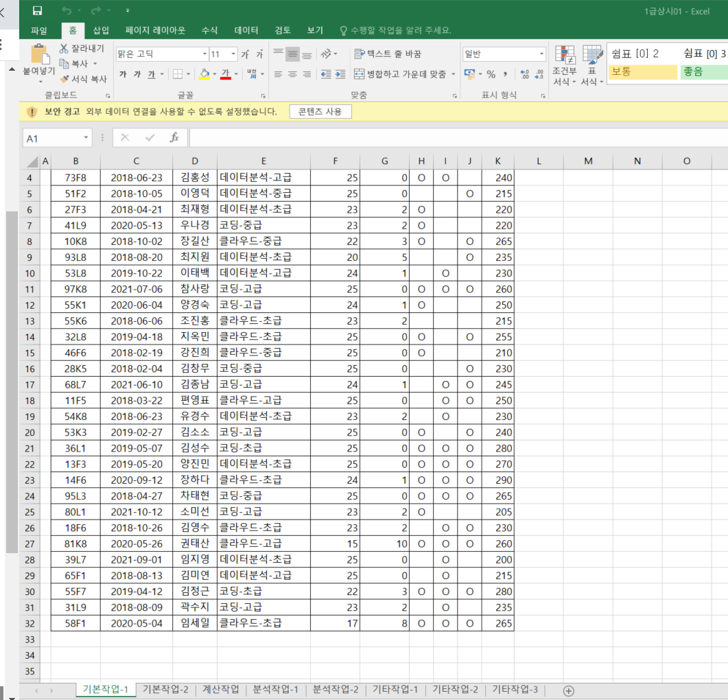Expand the number format dropdown (일반)

541,54
